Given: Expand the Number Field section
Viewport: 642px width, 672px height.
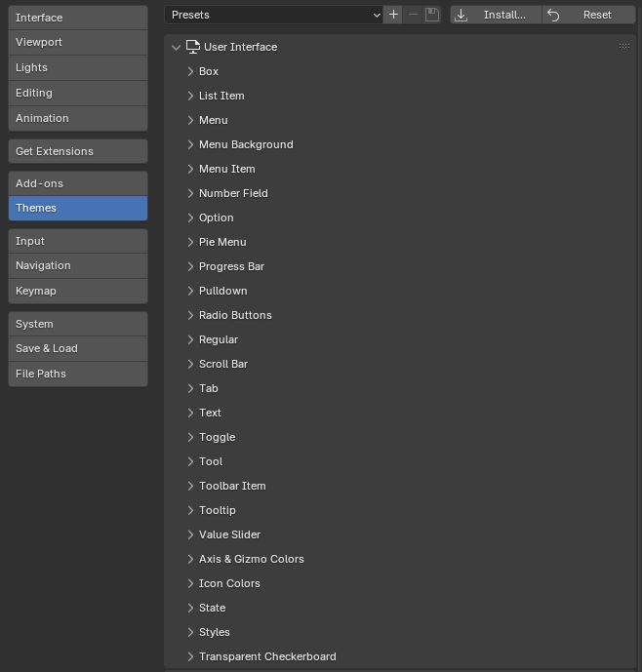Looking at the screenshot, I should click(190, 194).
